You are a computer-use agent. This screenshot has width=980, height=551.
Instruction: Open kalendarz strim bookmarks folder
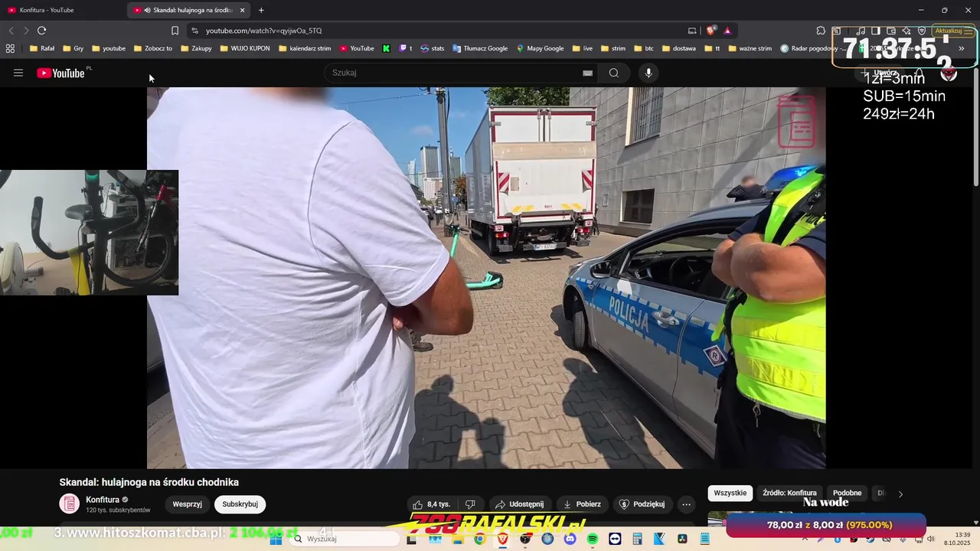(305, 48)
